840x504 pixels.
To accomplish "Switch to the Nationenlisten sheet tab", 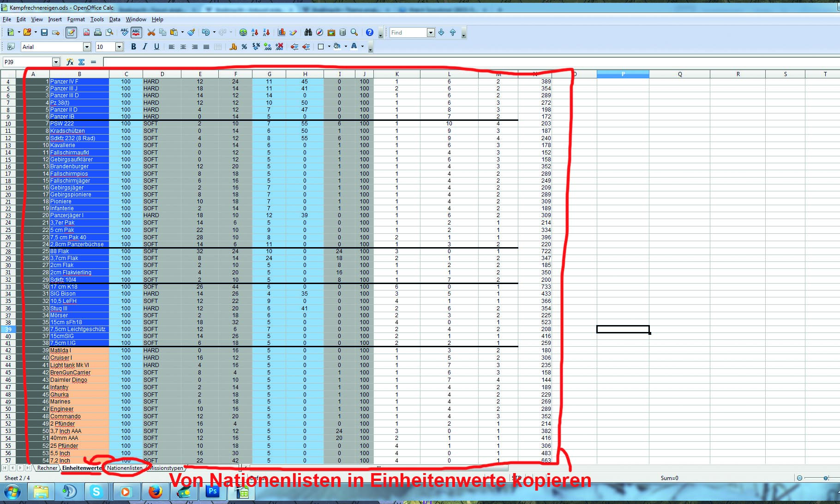I will pos(125,468).
